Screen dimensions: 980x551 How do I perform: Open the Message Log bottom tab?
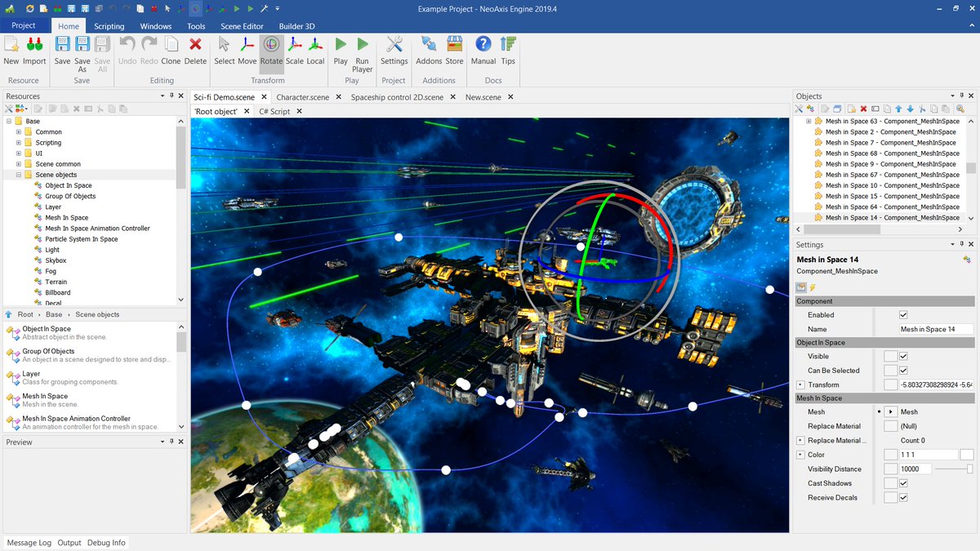point(29,543)
